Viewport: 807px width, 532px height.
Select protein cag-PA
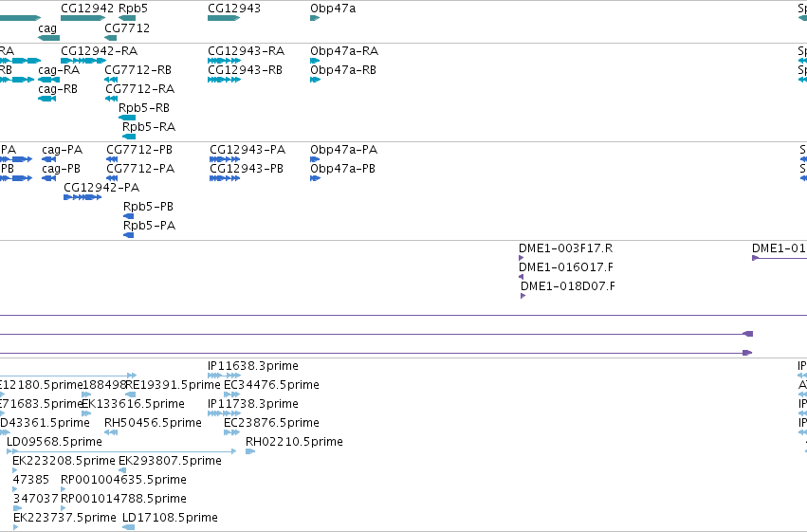49,159
